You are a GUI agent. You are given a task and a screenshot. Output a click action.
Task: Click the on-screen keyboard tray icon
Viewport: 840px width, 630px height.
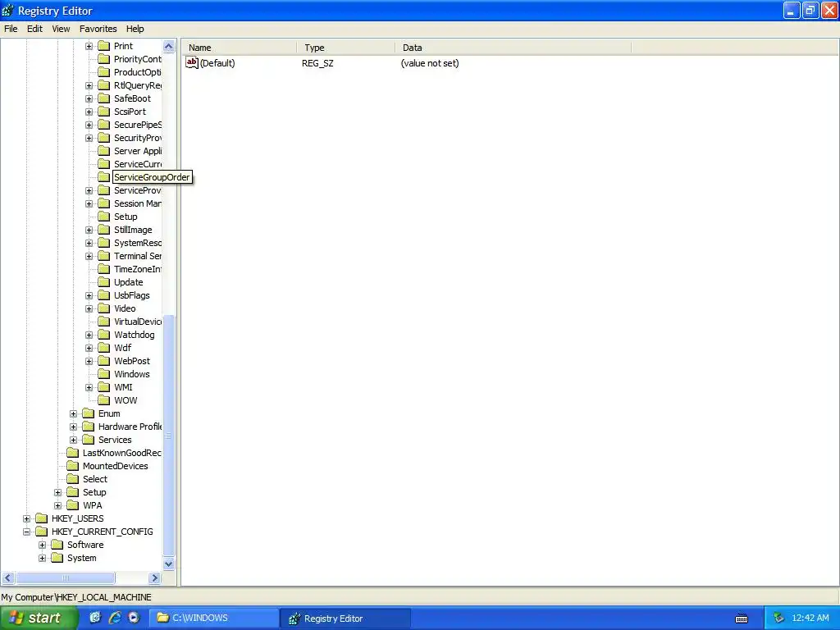coord(742,619)
